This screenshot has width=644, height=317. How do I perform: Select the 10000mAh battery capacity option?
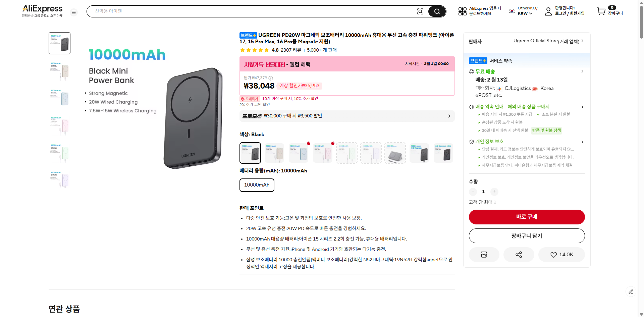(257, 185)
